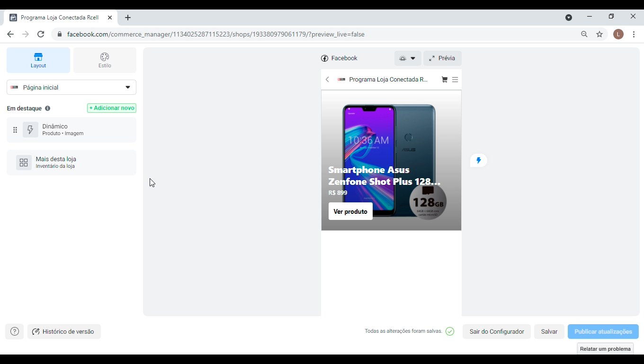Viewport: 644px width, 364px height.
Task: Click + Adicionar novo button
Action: pos(112,108)
